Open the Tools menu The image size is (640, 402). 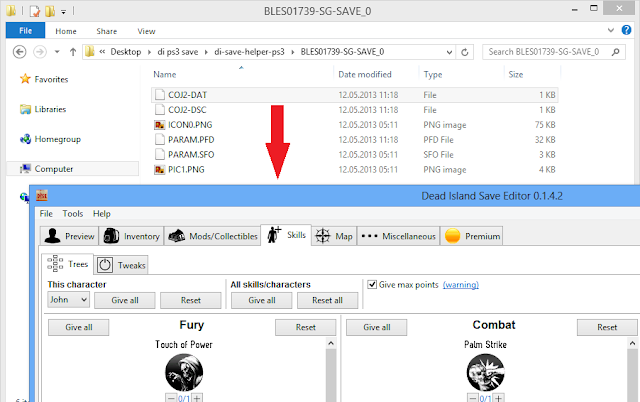click(73, 213)
